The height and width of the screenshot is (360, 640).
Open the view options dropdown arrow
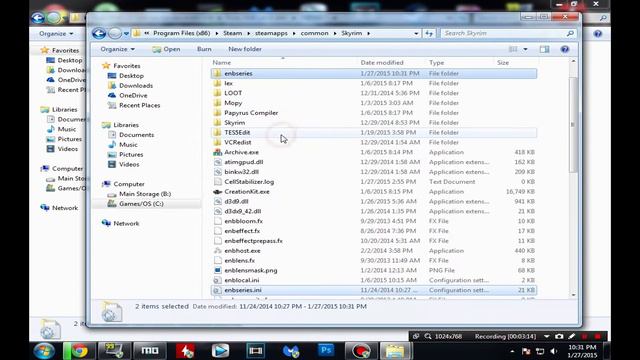pos(525,49)
